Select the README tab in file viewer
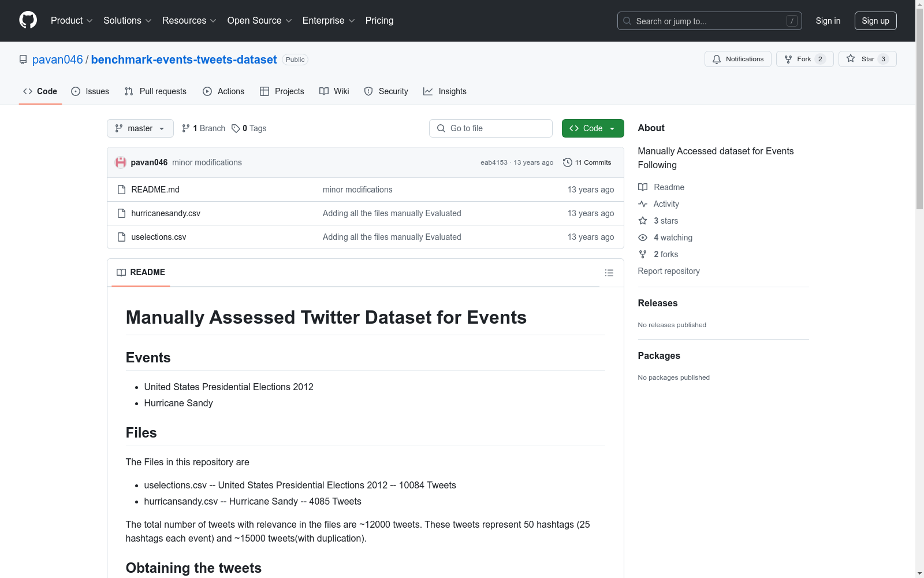Image resolution: width=924 pixels, height=578 pixels. tap(141, 272)
